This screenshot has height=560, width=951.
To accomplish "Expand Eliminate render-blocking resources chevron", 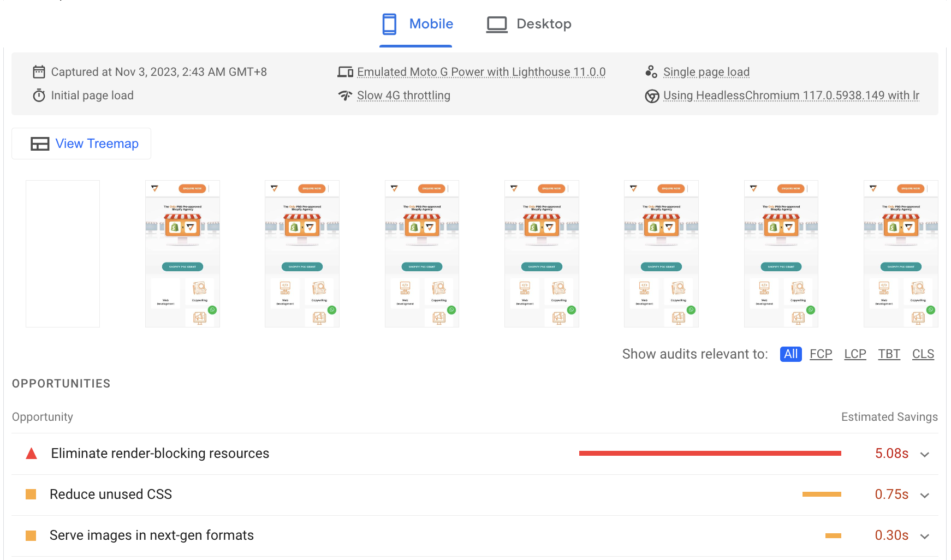I will (925, 455).
